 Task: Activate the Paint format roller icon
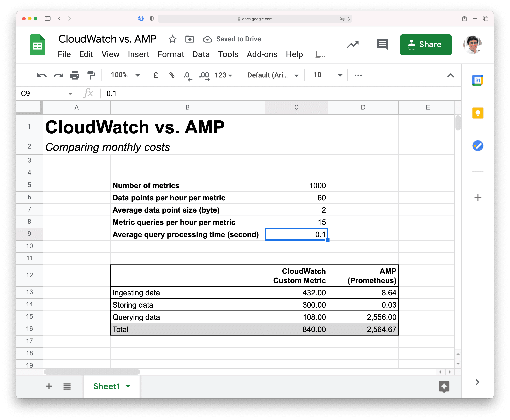(x=91, y=75)
